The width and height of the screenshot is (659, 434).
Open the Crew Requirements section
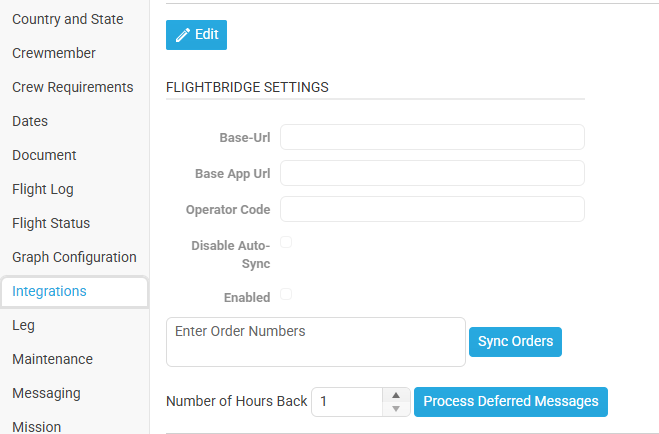(x=72, y=87)
